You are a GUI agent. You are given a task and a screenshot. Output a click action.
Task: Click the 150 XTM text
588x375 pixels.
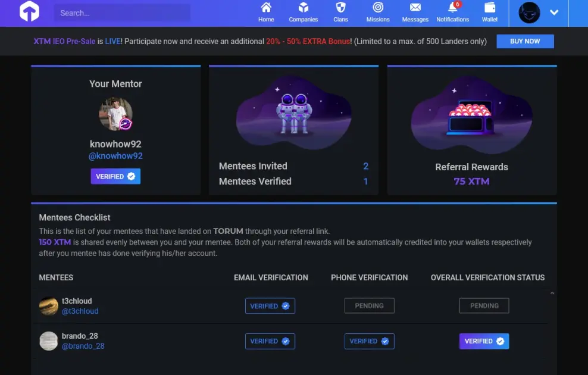coord(55,242)
